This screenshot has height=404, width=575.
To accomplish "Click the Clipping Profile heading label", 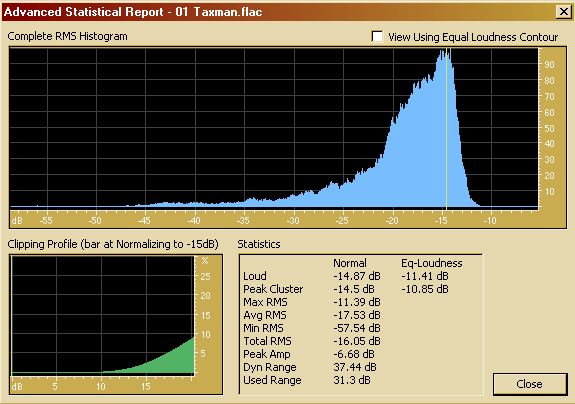I will pos(113,244).
